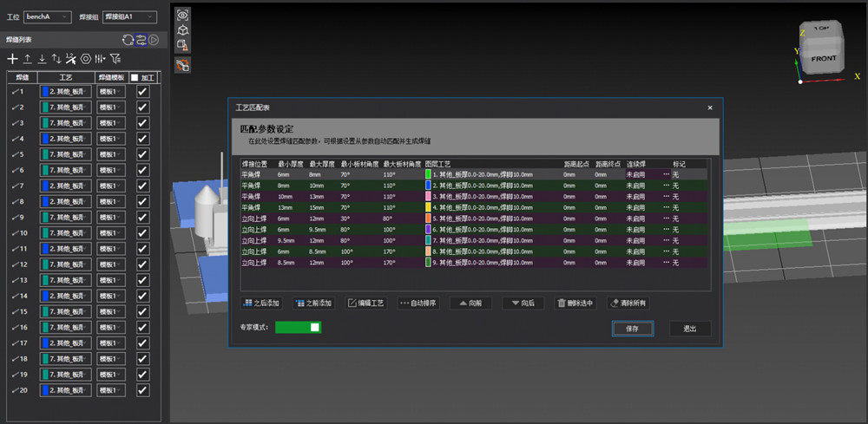Toggle the 专家模式 expert mode switch
The height and width of the screenshot is (424, 868).
point(299,327)
